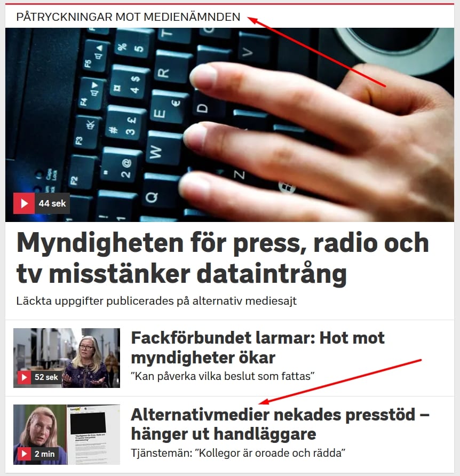
Task: Open the article "Alternativmedier nekades presstöd"
Action: [x=280, y=424]
